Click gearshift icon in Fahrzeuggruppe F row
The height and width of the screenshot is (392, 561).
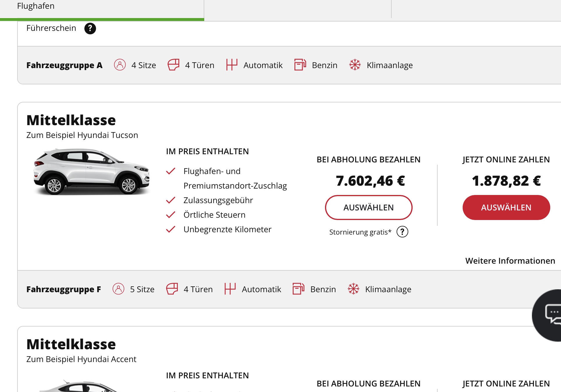[x=230, y=289]
